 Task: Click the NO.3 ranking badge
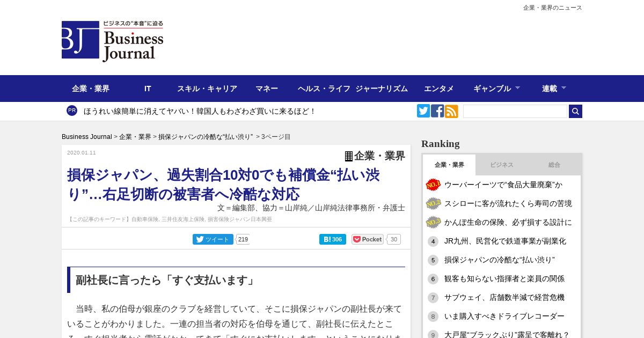(x=433, y=222)
